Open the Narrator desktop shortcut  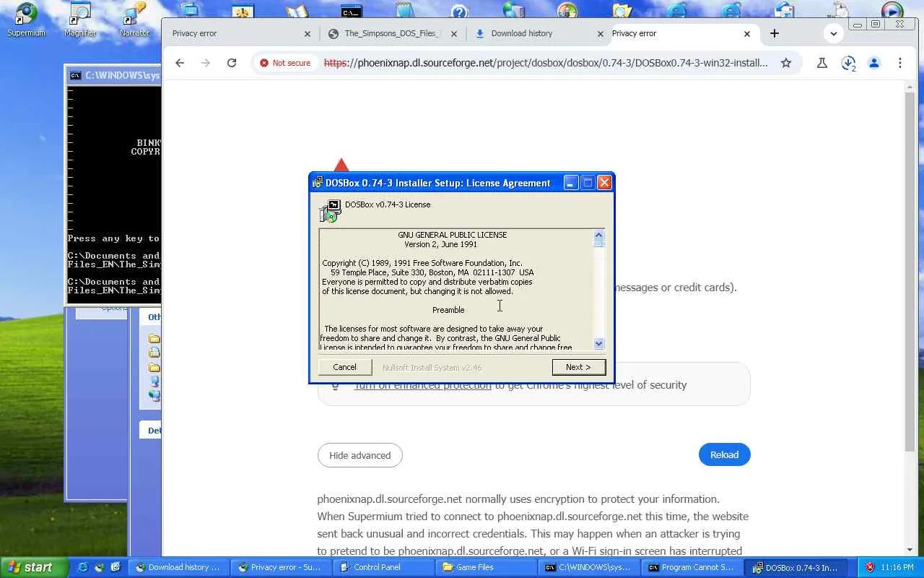coord(134,20)
